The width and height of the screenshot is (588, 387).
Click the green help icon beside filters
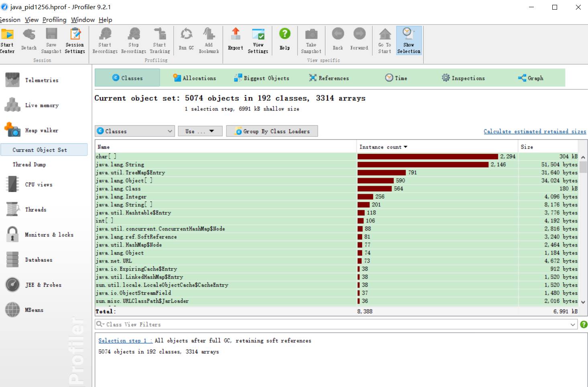coord(584,324)
